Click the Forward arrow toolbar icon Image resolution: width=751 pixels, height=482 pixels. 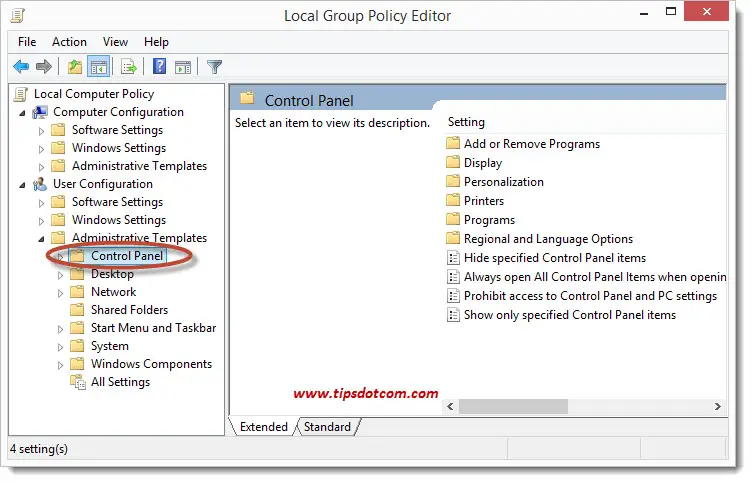(44, 67)
